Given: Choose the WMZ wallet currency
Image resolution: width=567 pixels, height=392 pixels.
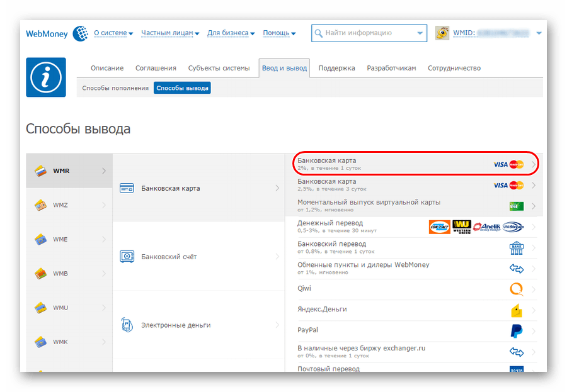Looking at the screenshot, I should coord(61,205).
